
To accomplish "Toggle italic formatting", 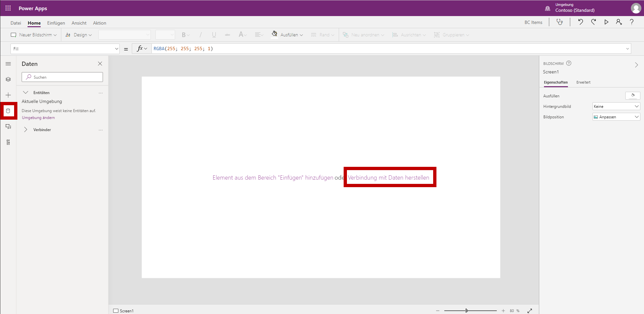I will point(201,35).
